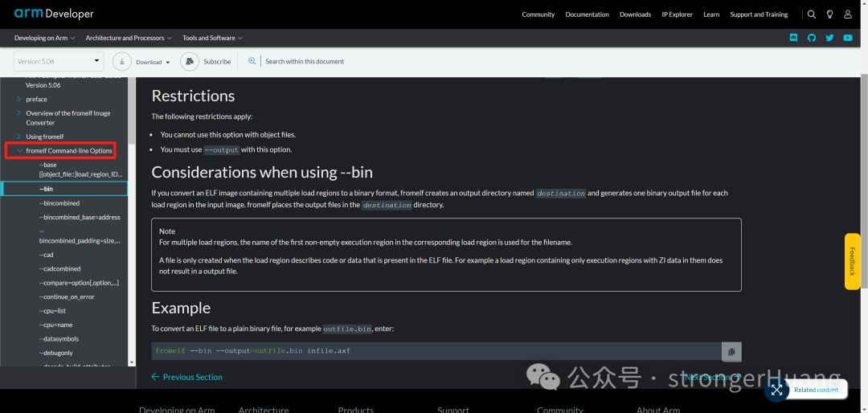This screenshot has height=413, width=868.
Task: Open the Learn menu item
Action: tap(711, 14)
